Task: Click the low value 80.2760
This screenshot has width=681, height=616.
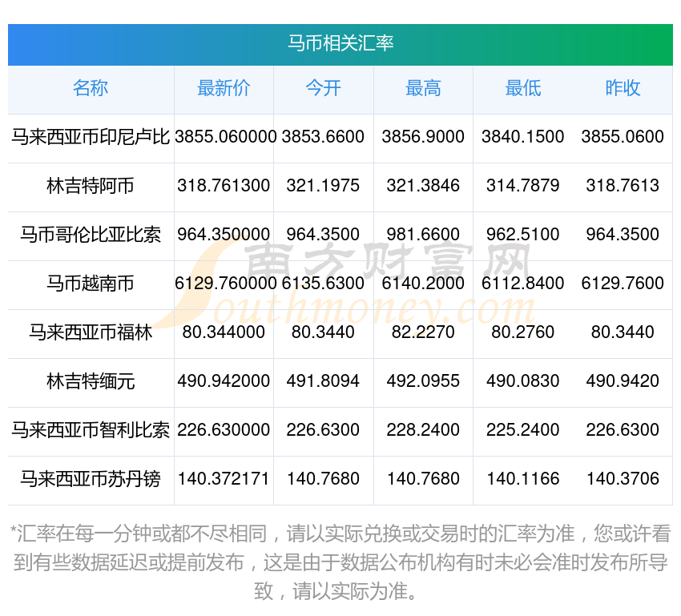Action: tap(523, 332)
